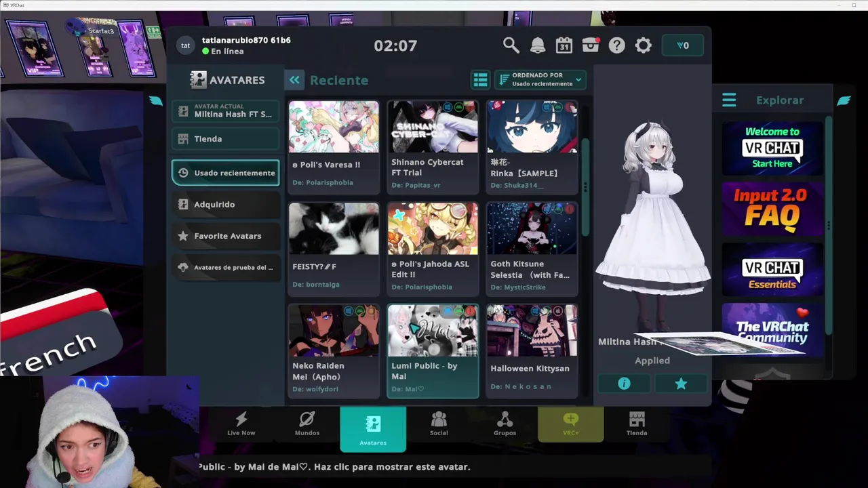Open the Explorar hamburger menu icon

[729, 100]
